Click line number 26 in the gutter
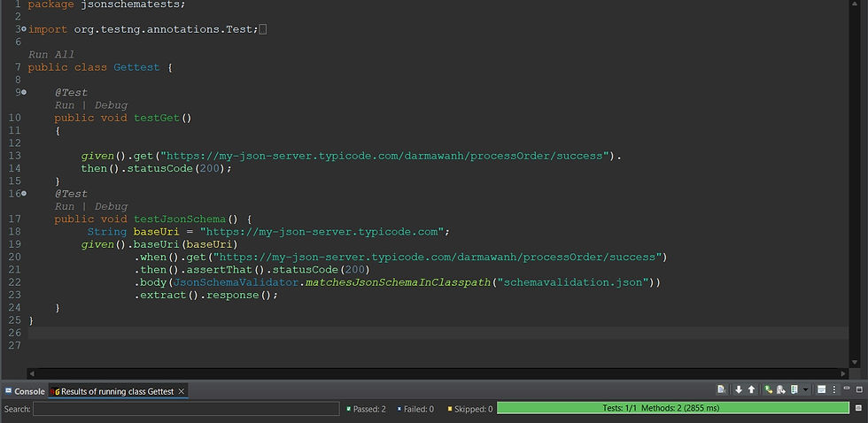The height and width of the screenshot is (423, 868). 15,333
